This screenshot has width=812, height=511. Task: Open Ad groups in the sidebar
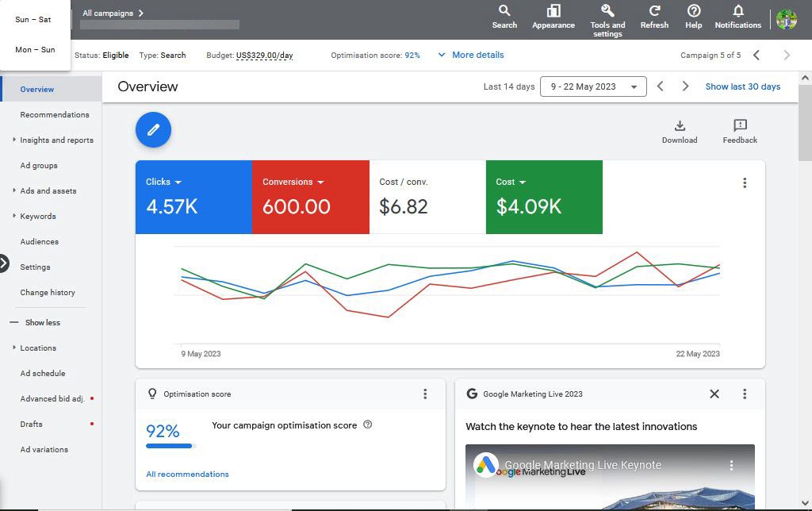coord(39,165)
